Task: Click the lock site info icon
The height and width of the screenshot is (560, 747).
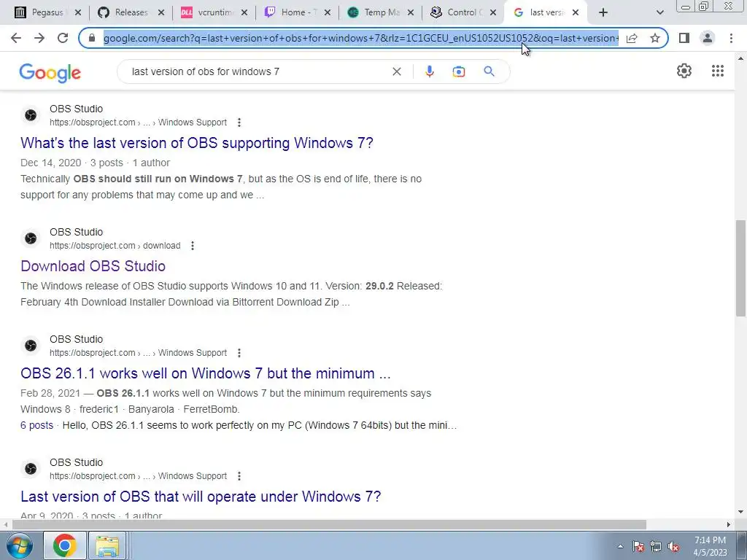Action: [92, 38]
